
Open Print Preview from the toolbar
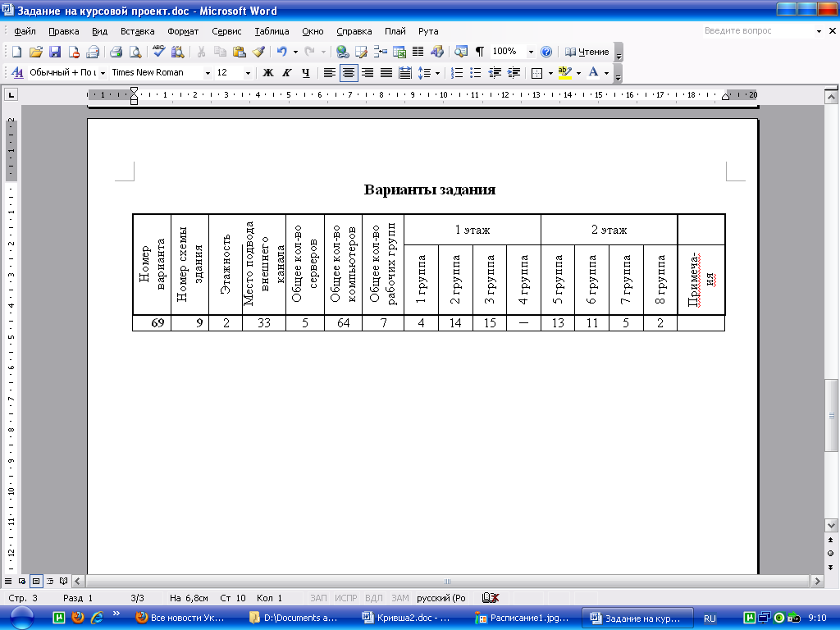click(x=135, y=52)
